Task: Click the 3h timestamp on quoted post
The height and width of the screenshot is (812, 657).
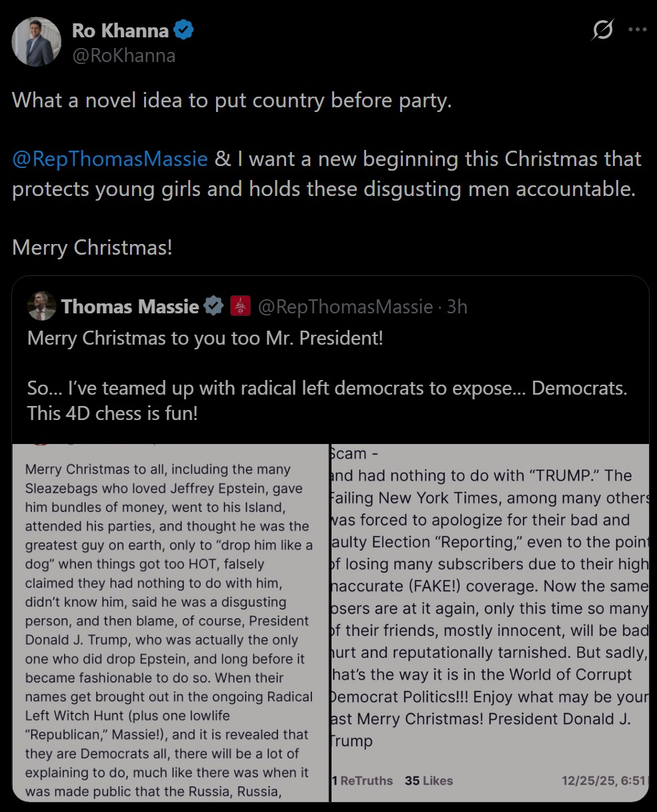Action: (x=457, y=307)
